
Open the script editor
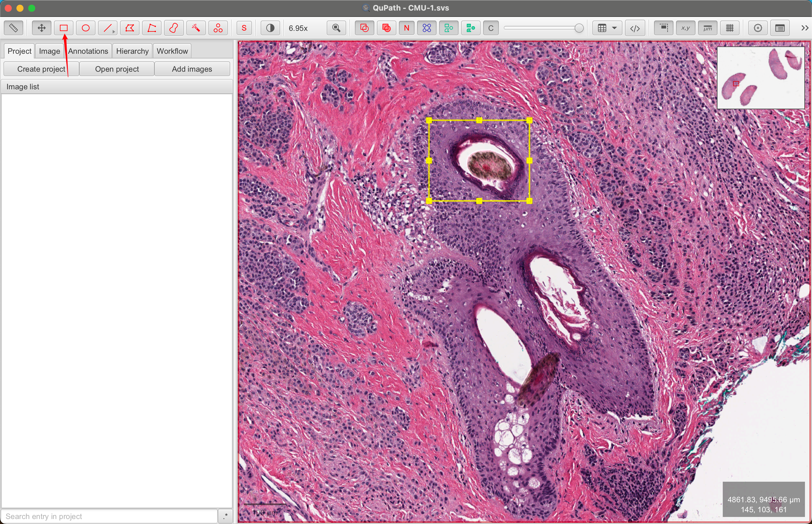point(635,28)
